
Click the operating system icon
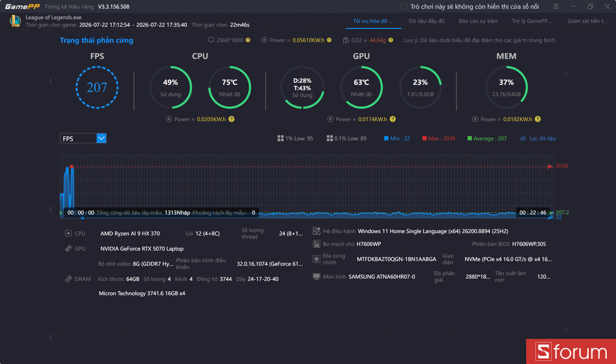(x=316, y=231)
